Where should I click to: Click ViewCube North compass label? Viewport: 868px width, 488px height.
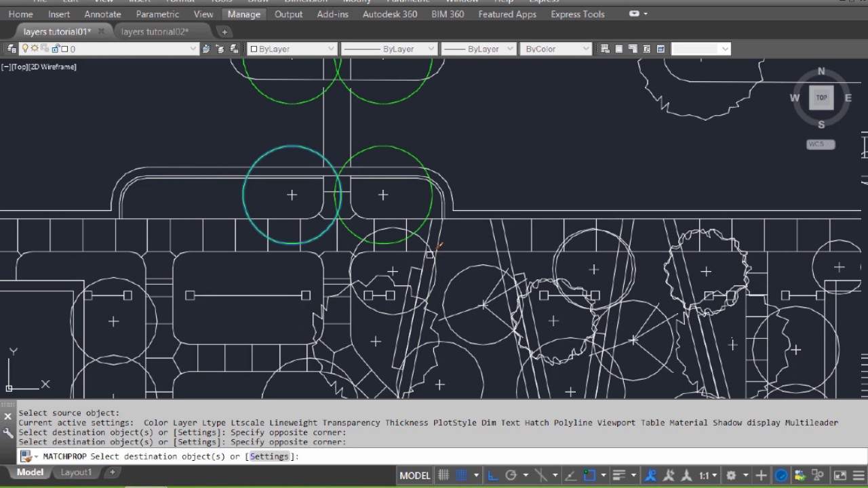tap(821, 71)
